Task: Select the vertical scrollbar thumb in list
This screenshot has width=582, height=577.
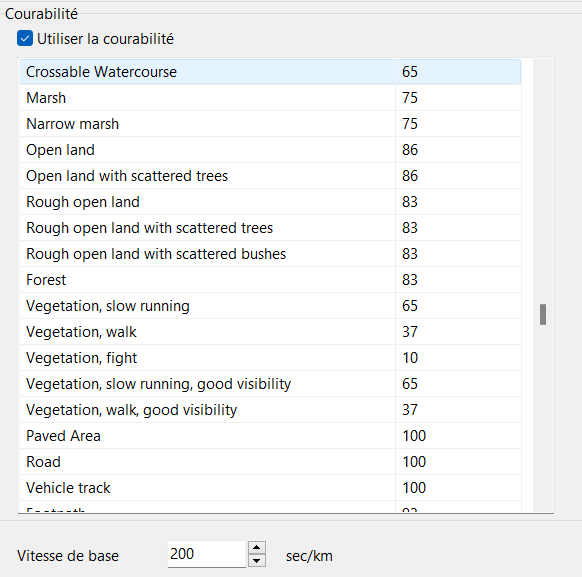Action: coord(543,314)
